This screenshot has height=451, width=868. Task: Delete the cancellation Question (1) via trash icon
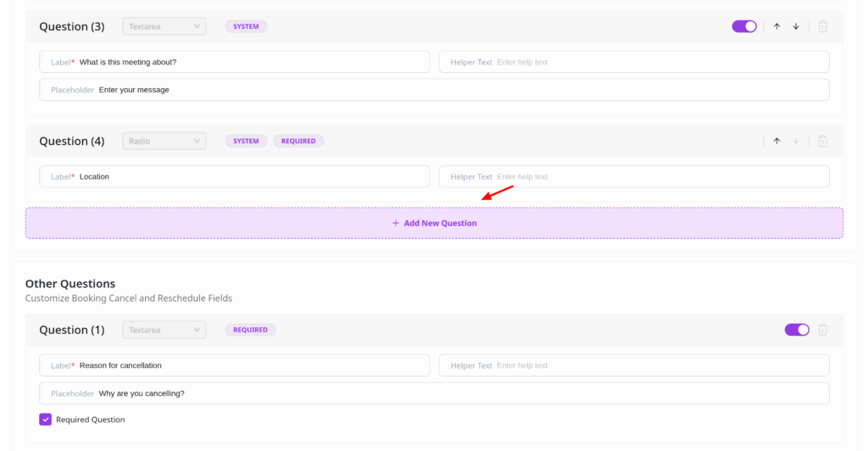click(822, 330)
